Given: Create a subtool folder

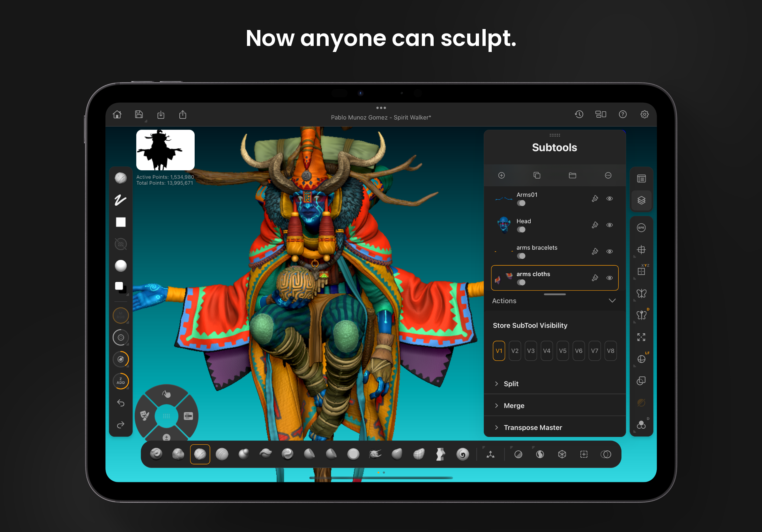Looking at the screenshot, I should point(572,175).
